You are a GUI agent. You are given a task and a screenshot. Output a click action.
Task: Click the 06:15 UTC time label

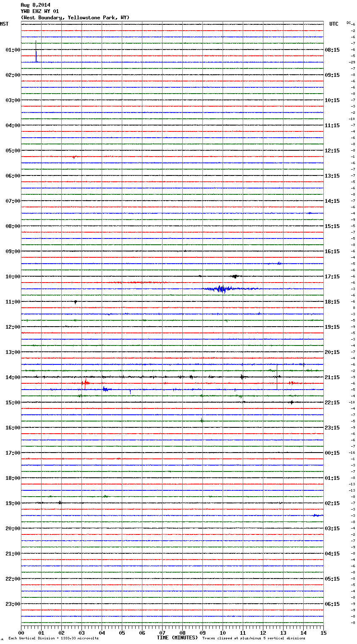pos(332,604)
